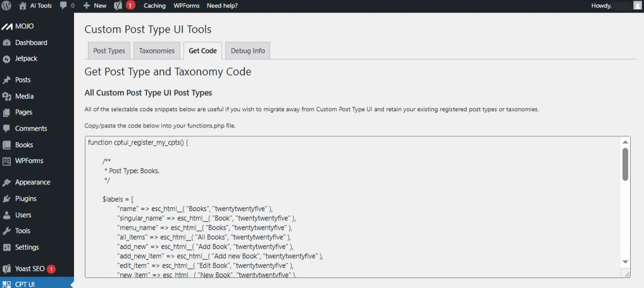644x288 pixels.
Task: Open Media library from sidebar icon
Action: click(x=7, y=97)
